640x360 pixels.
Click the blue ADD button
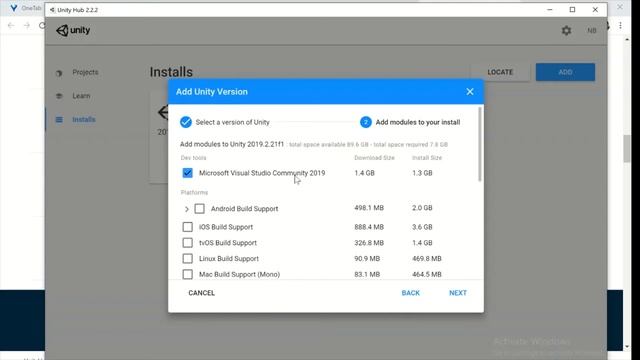(565, 72)
